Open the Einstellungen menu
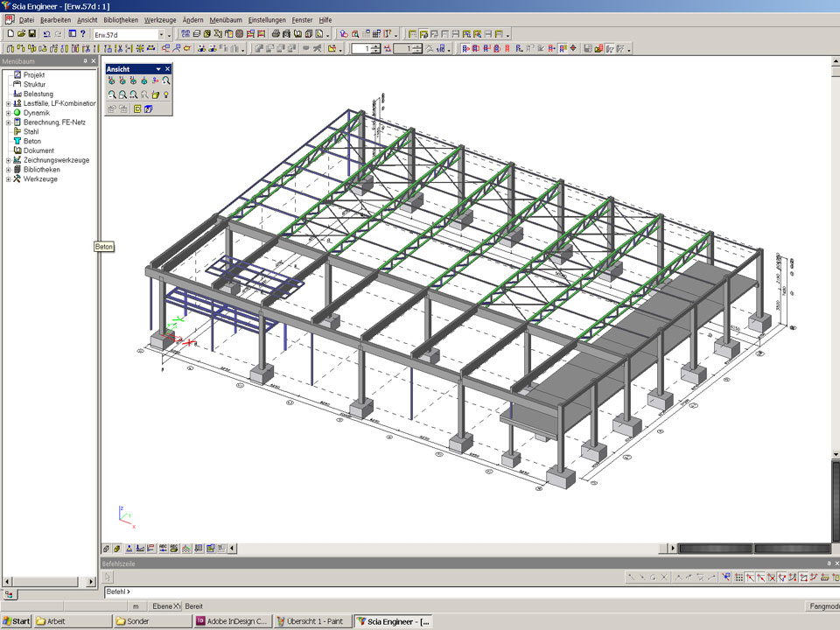This screenshot has height=630, width=840. pyautogui.click(x=267, y=19)
